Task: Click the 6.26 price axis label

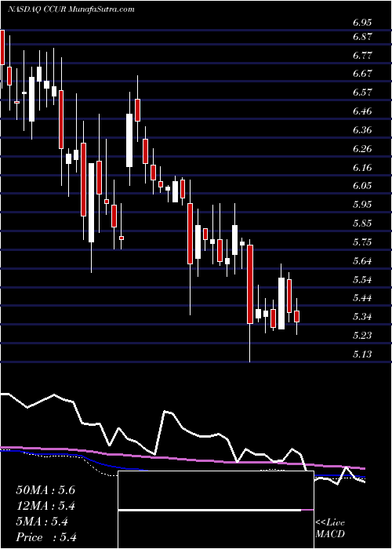Action: click(362, 149)
